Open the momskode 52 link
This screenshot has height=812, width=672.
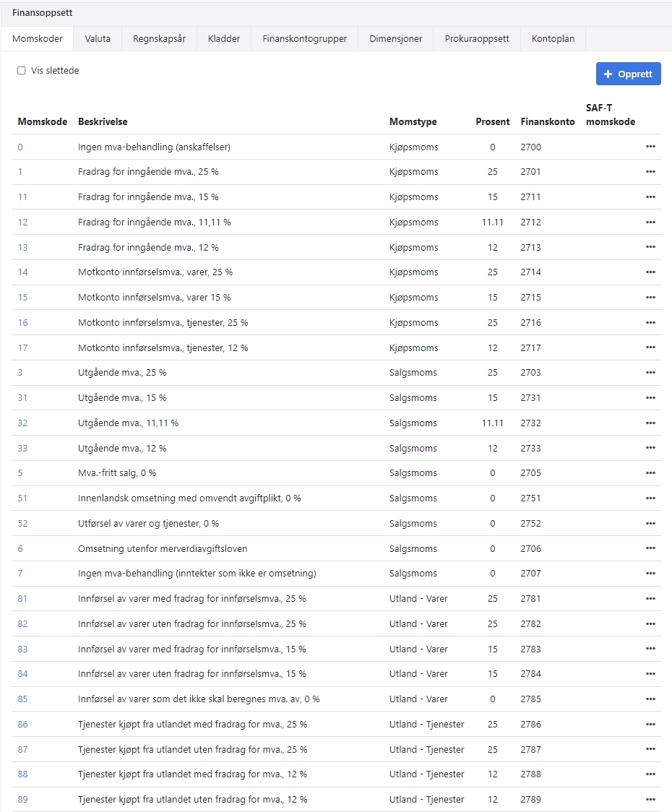coord(22,524)
